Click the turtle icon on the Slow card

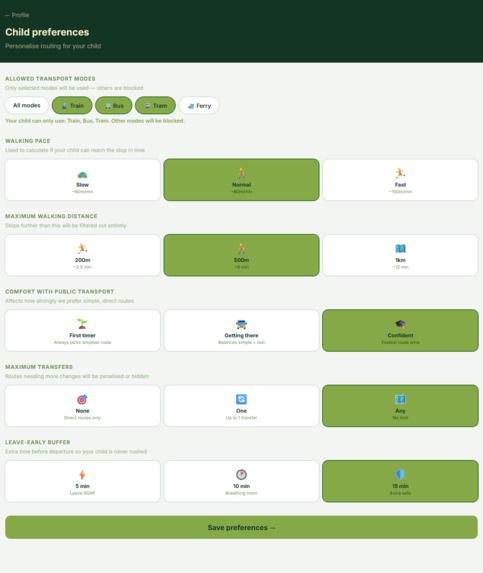coord(83,175)
